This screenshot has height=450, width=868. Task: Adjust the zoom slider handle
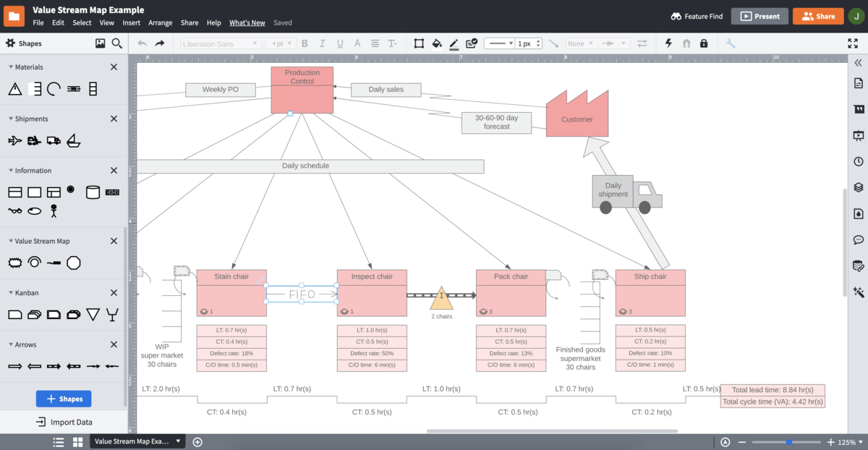click(788, 442)
